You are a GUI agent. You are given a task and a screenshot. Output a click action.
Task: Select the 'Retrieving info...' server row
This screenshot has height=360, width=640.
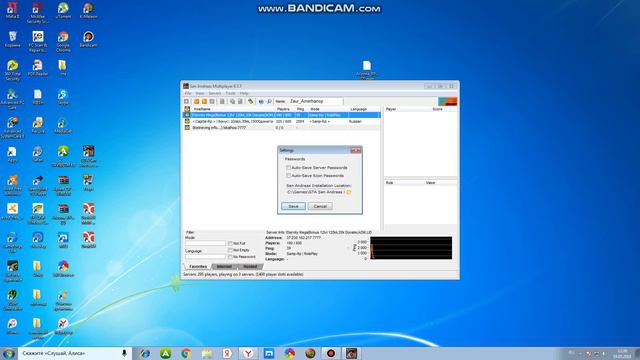[x=282, y=128]
